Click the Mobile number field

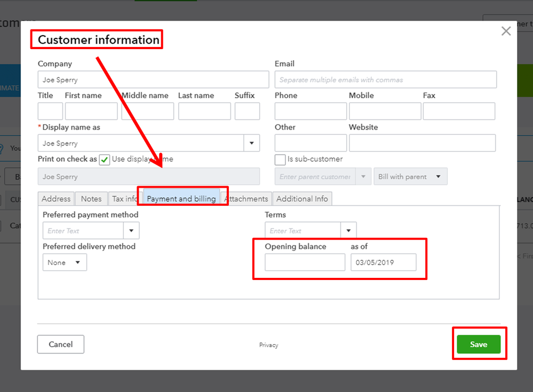[385, 111]
